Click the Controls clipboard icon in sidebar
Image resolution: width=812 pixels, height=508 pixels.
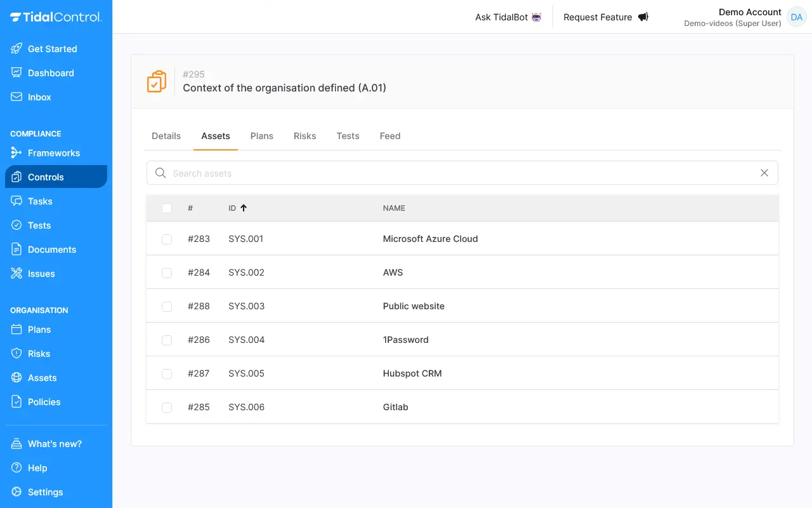point(16,177)
